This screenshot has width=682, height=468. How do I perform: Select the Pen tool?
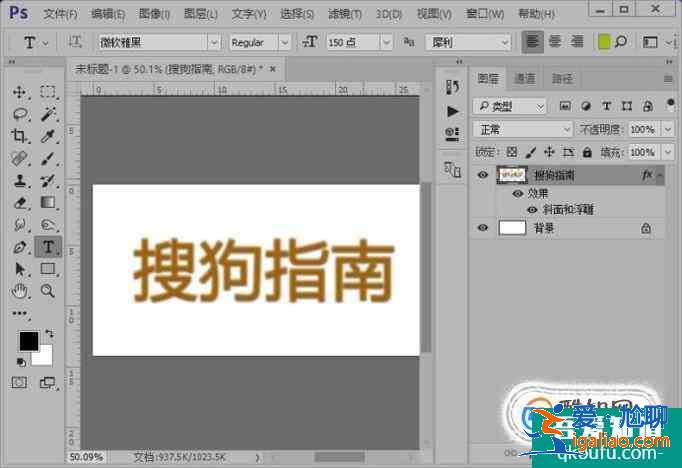point(20,247)
